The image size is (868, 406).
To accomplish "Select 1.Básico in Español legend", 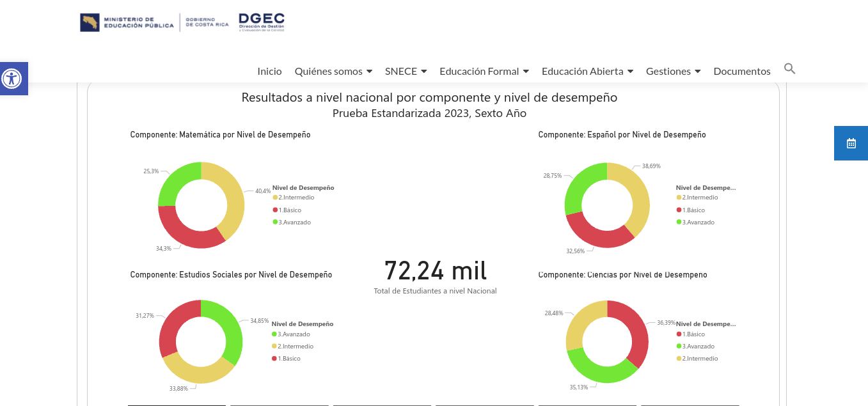I will coord(693,210).
